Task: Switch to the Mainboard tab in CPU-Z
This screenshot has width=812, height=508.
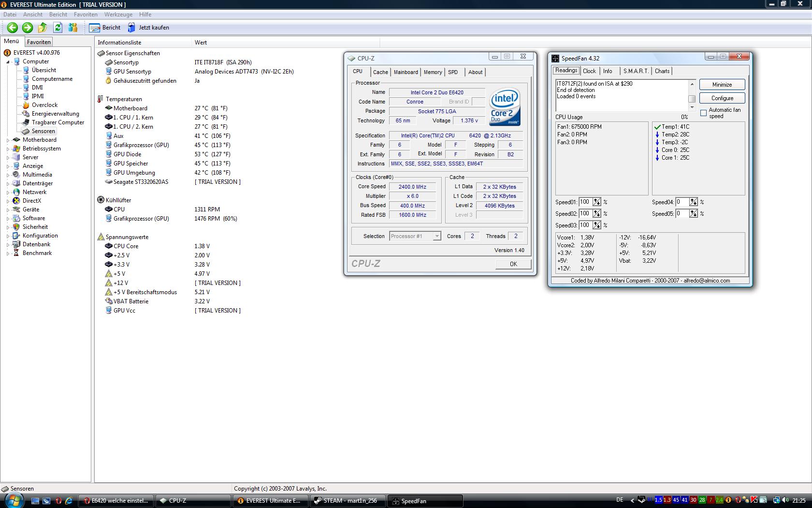Action: (406, 72)
